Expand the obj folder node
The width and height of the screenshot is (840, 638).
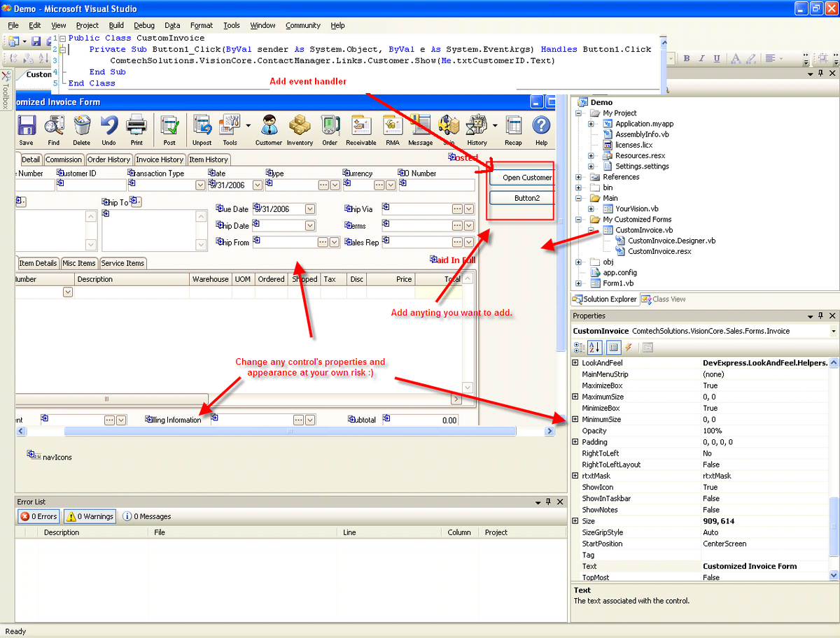[x=579, y=262]
